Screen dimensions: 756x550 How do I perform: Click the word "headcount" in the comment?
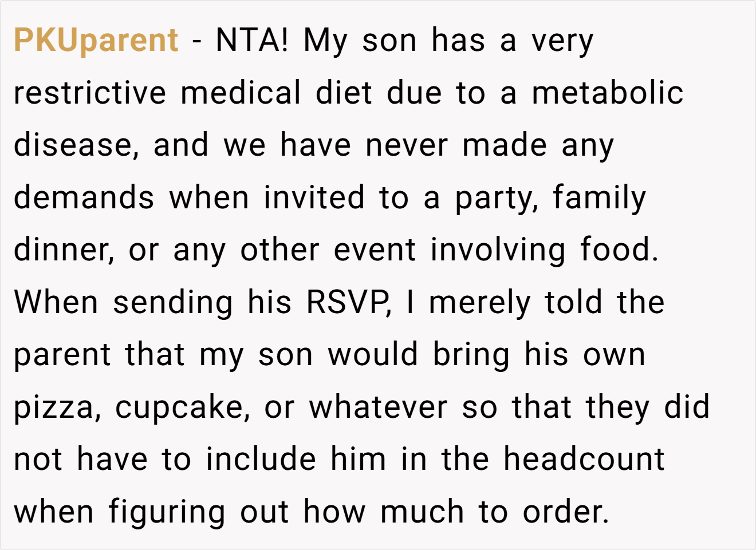point(584,459)
